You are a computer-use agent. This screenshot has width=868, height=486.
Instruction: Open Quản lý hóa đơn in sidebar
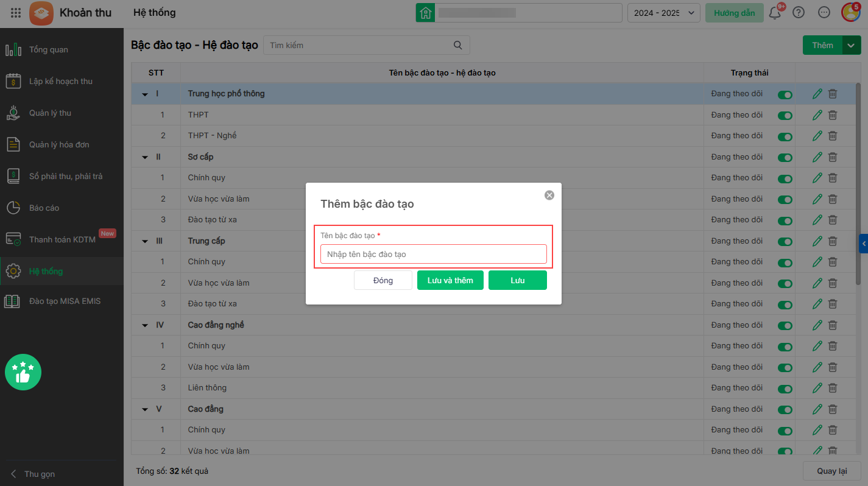[x=59, y=144]
